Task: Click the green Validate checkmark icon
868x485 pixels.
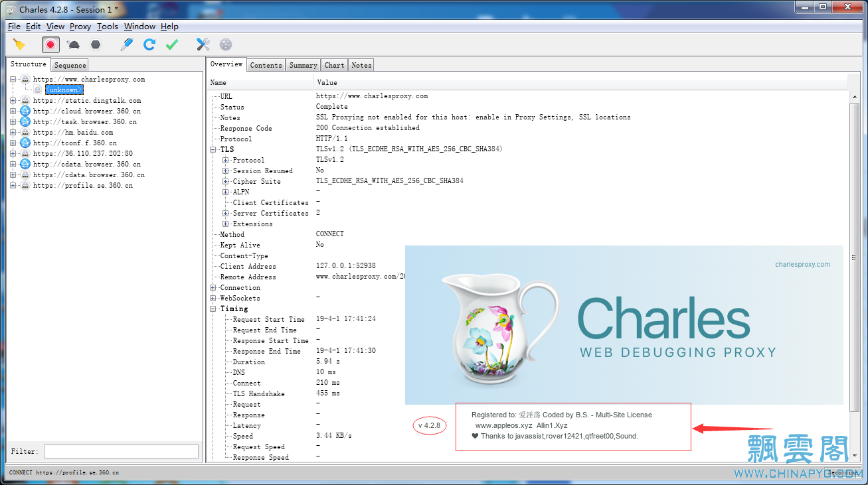Action: 172,44
